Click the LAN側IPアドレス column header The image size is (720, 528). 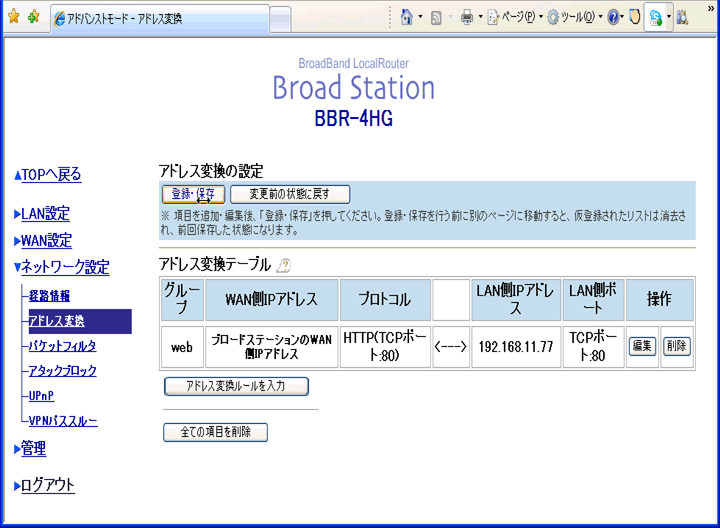[516, 299]
